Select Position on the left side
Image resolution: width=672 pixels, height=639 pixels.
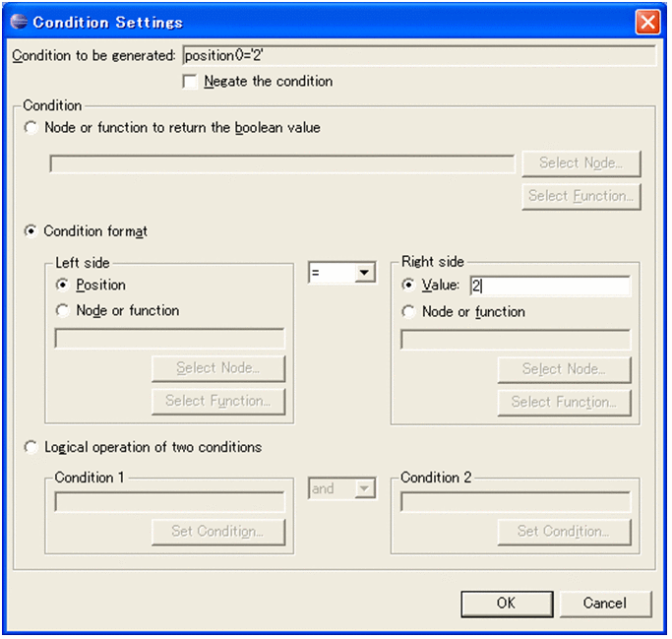64,286
